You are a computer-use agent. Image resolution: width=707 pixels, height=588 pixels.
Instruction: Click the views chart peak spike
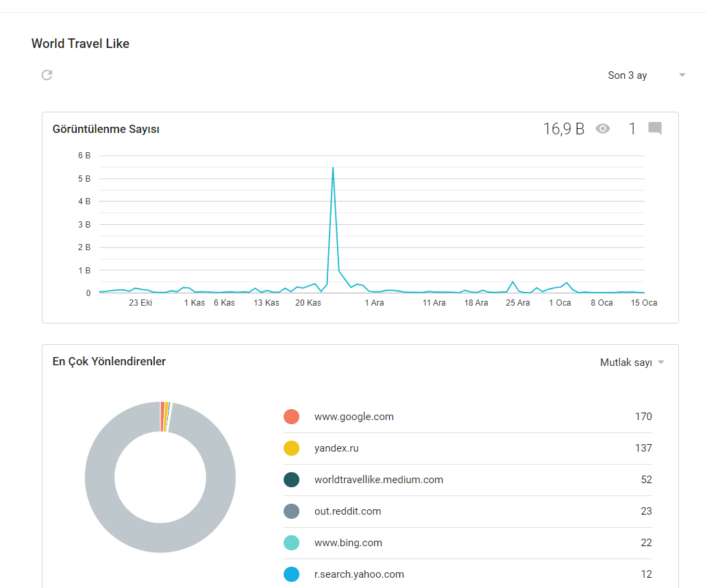pos(333,169)
